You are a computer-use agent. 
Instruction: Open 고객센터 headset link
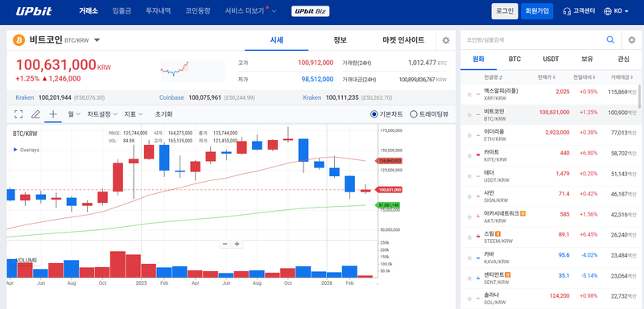[x=579, y=11]
